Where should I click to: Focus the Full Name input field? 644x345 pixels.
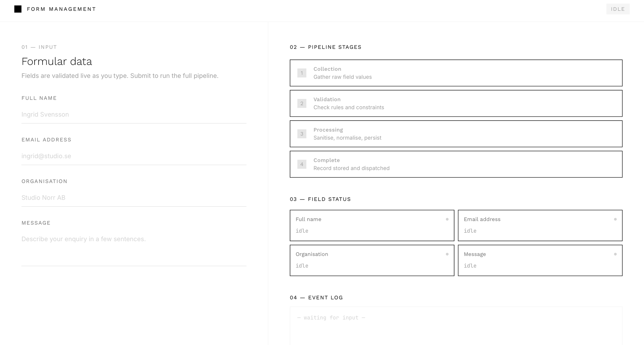click(x=134, y=114)
